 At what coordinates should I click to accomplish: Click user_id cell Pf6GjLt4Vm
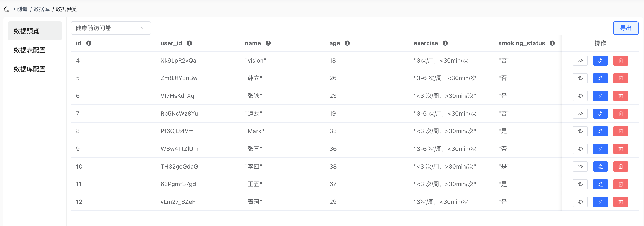177,131
